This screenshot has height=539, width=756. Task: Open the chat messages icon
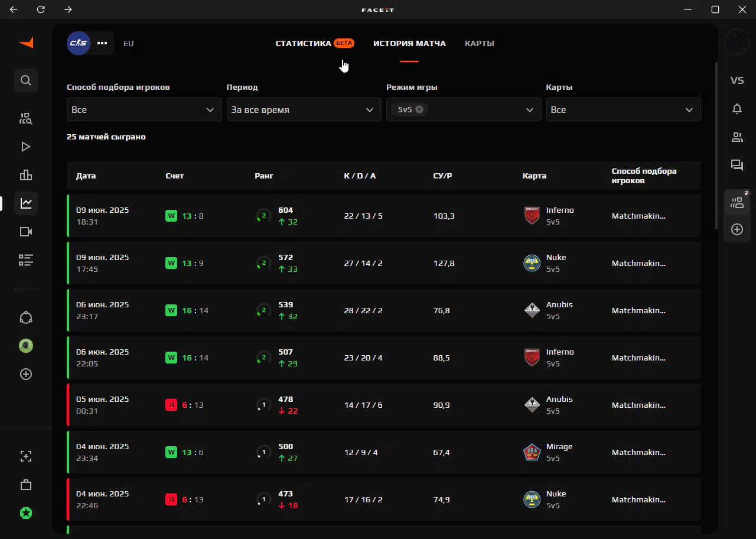(737, 165)
